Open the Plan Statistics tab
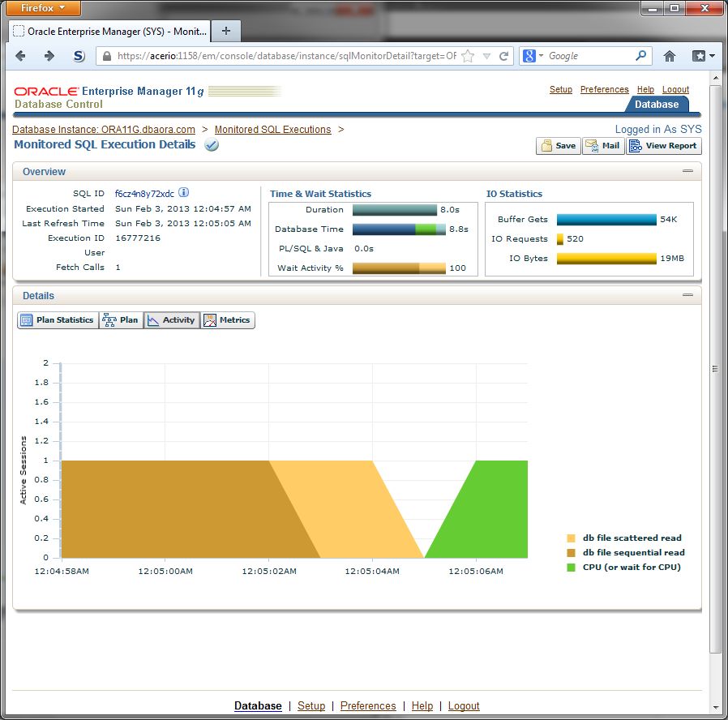The height and width of the screenshot is (720, 728). pyautogui.click(x=58, y=320)
